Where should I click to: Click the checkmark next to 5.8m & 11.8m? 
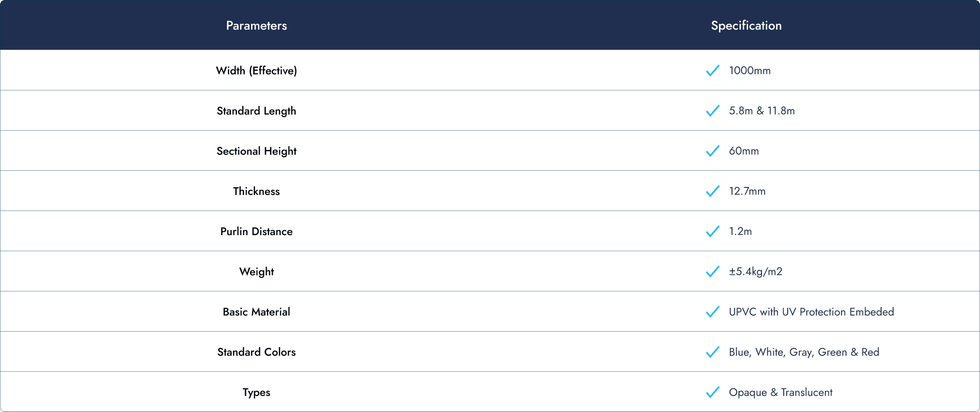(712, 111)
